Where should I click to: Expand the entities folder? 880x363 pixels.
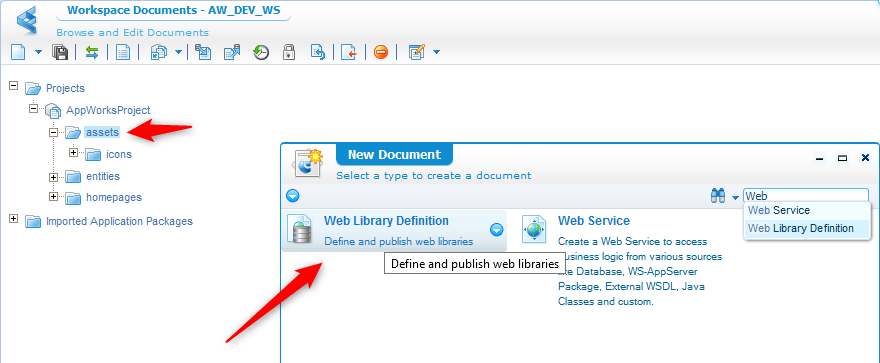54,177
